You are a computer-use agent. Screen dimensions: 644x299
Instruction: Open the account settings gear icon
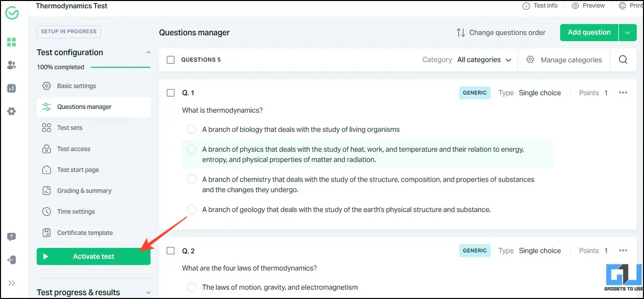(12, 111)
